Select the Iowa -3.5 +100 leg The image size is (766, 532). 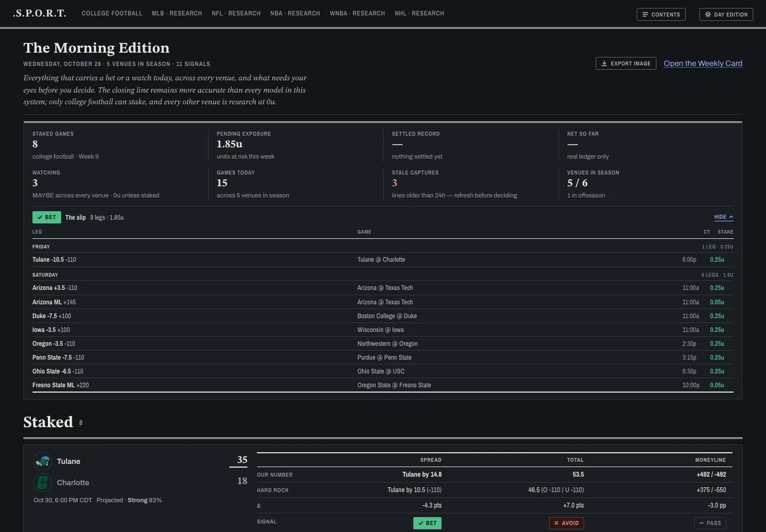(383, 330)
